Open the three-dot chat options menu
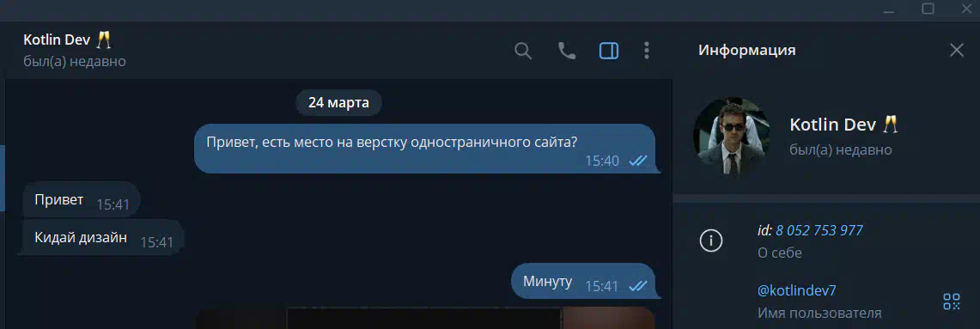 pyautogui.click(x=647, y=51)
